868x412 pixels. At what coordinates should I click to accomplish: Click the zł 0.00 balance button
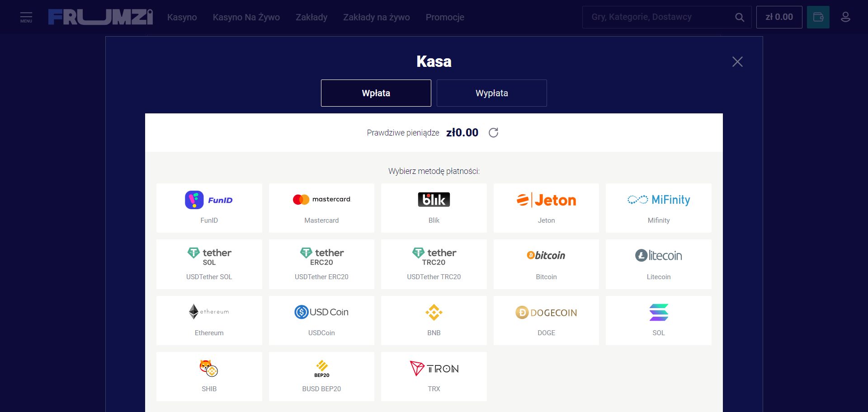[x=779, y=17]
